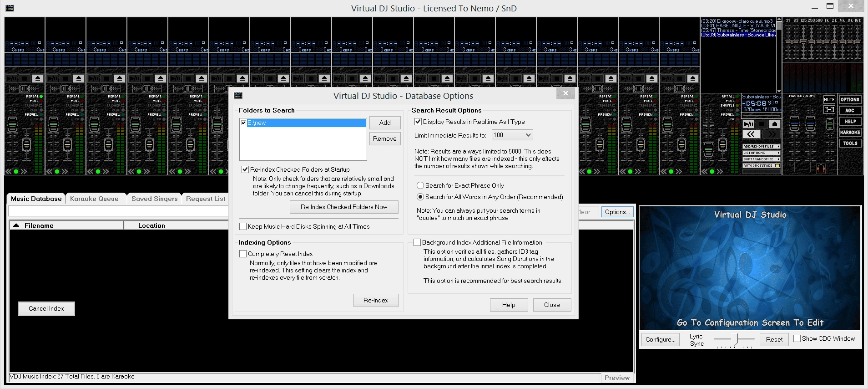Click the large forward arrows beside rewind
The width and height of the screenshot is (868, 389).
pyautogui.click(x=772, y=134)
